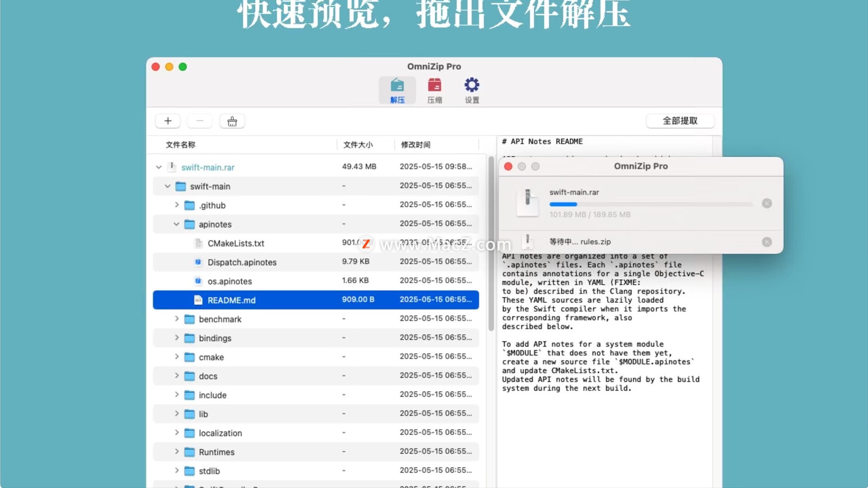The image size is (868, 488).
Task: Click the minus remove-archive button
Action: [200, 121]
